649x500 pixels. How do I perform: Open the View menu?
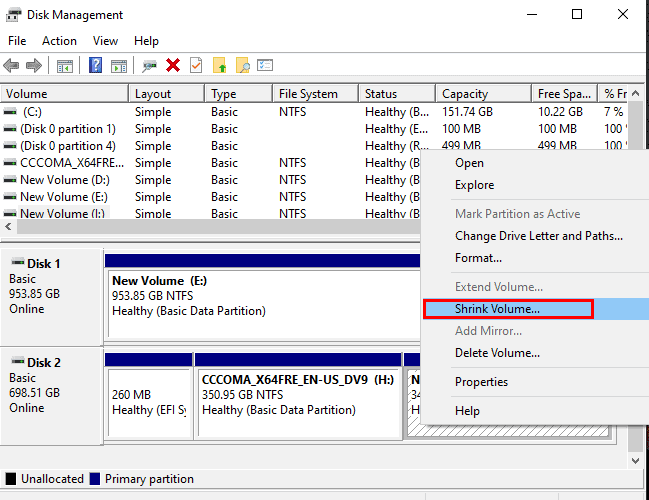(x=105, y=41)
